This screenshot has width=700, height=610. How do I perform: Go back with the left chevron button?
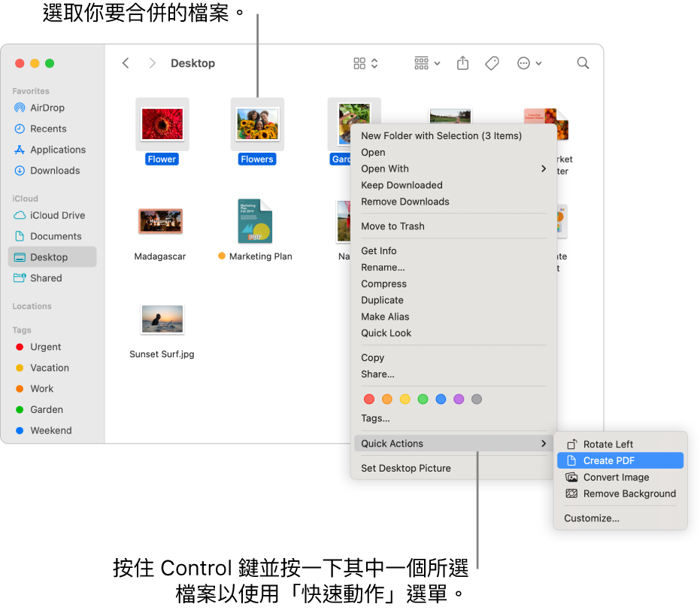126,63
